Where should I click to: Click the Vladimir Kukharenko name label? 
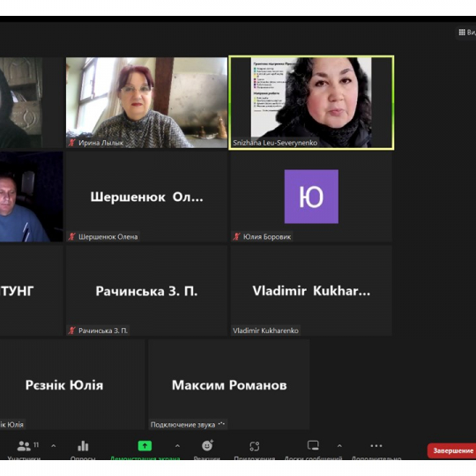pos(265,331)
